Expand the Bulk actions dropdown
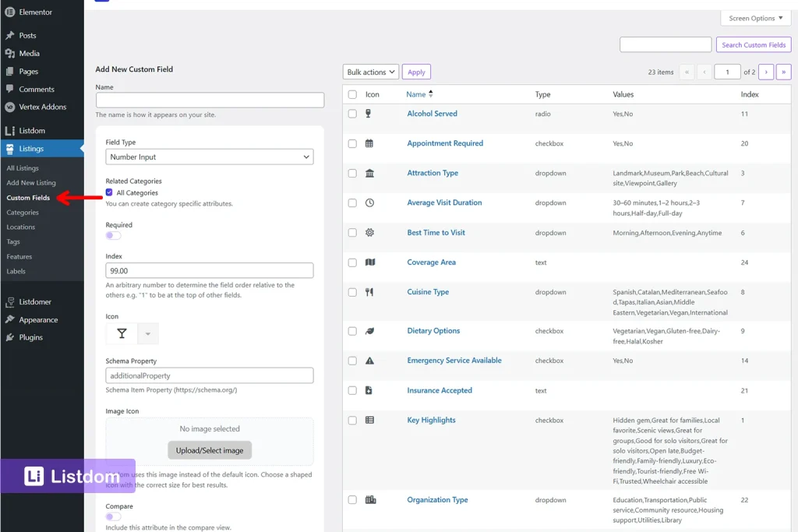This screenshot has width=798, height=532. (x=370, y=71)
